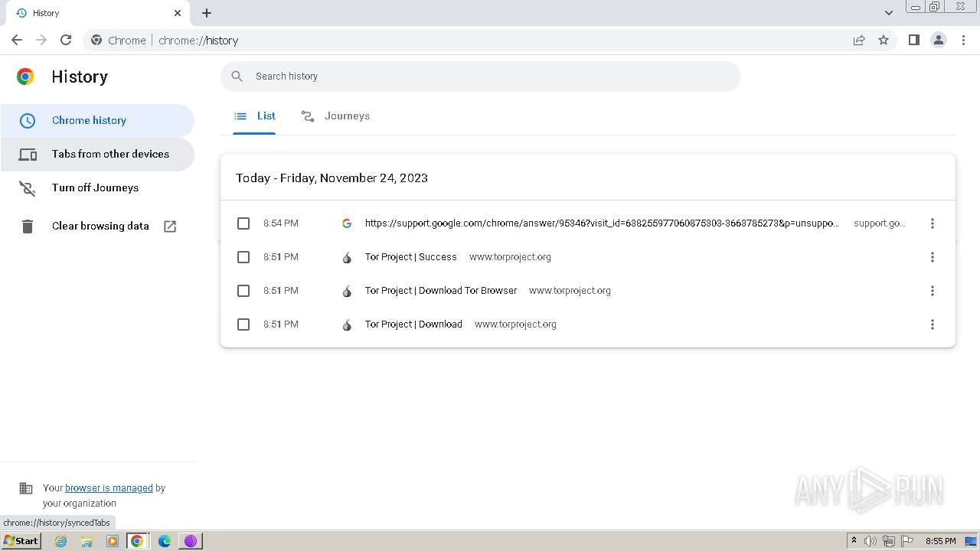Viewport: 980px width, 551px height.
Task: Launch Internet Explorer from taskbar
Action: click(61, 541)
